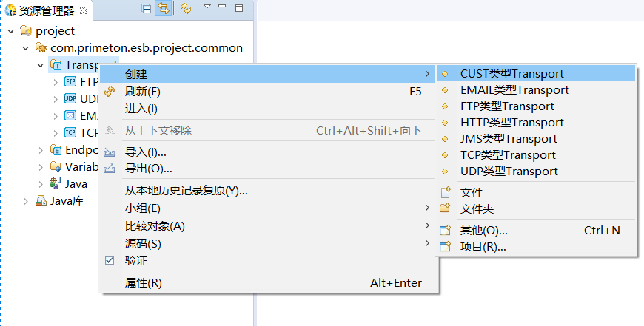644x326 pixels.
Task: Click the UDP transport icon in tree
Action: 70,98
